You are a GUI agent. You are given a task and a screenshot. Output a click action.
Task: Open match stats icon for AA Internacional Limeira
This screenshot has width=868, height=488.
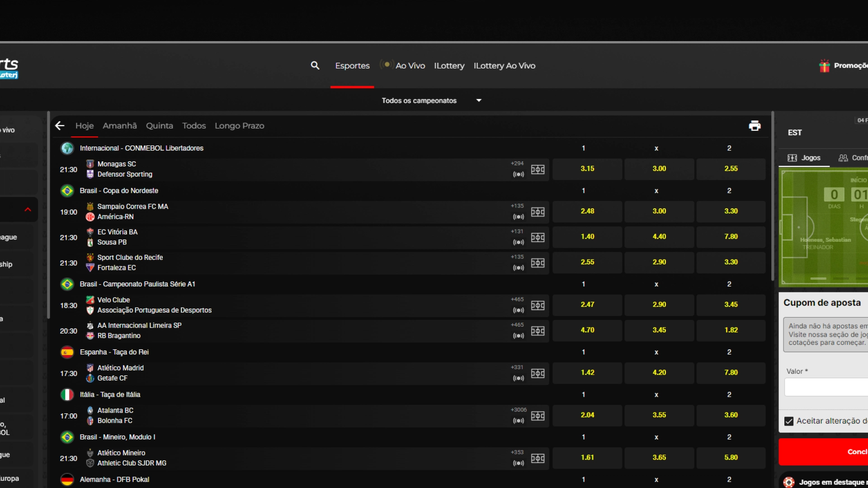point(538,331)
